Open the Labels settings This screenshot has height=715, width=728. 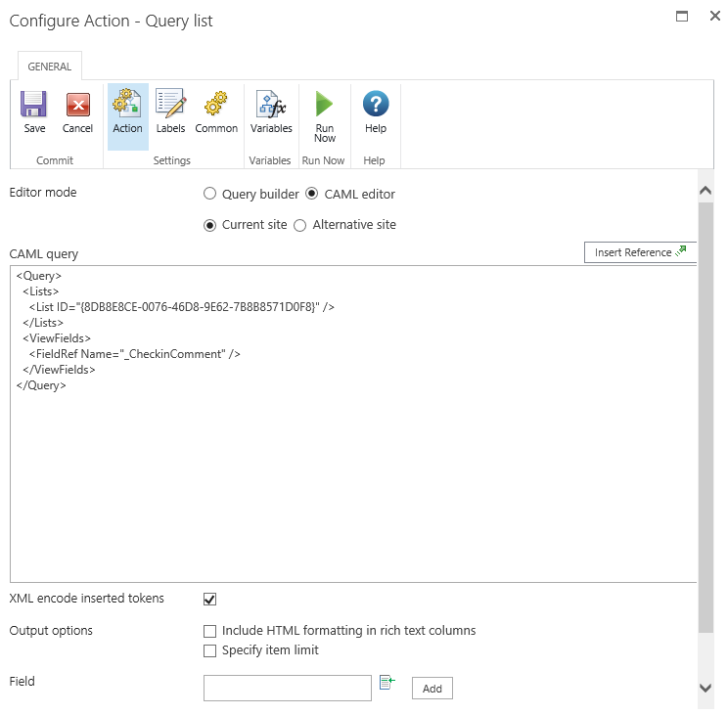coord(170,112)
